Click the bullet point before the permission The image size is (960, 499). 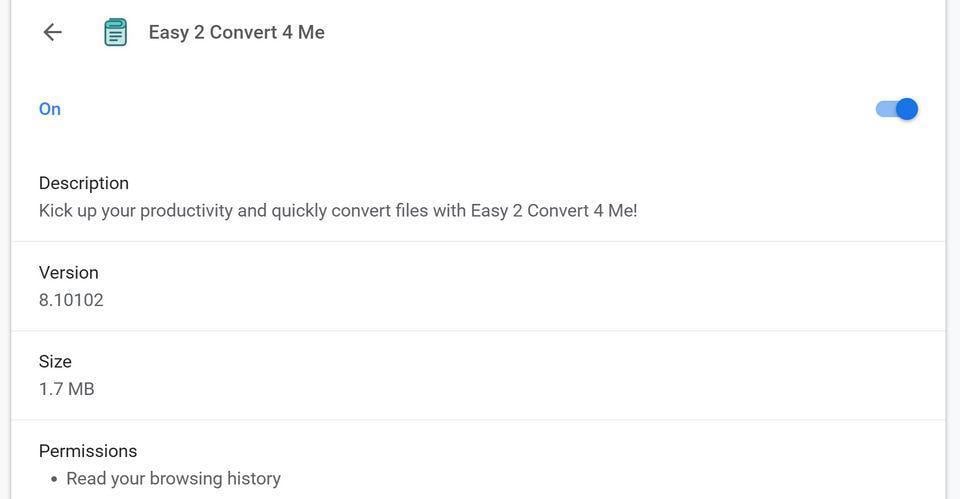click(53, 480)
